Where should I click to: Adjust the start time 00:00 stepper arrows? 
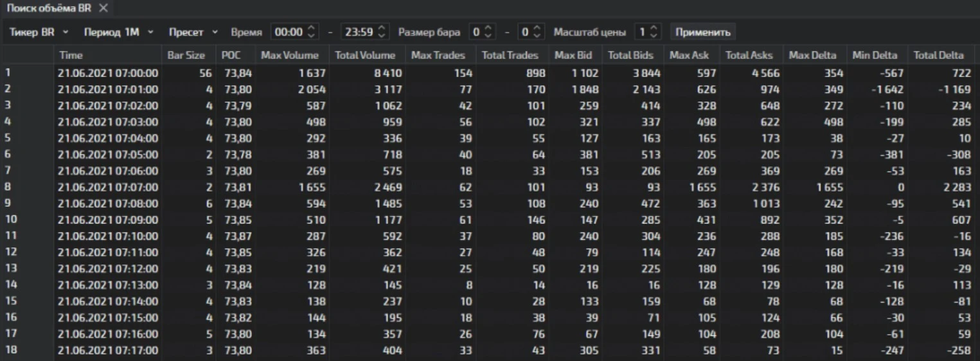312,31
